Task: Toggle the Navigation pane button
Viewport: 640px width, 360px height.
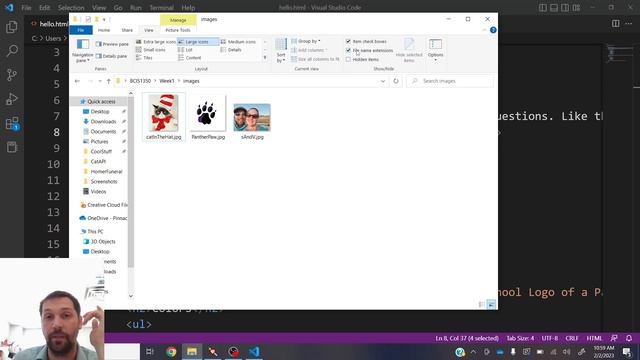Action: [82, 51]
